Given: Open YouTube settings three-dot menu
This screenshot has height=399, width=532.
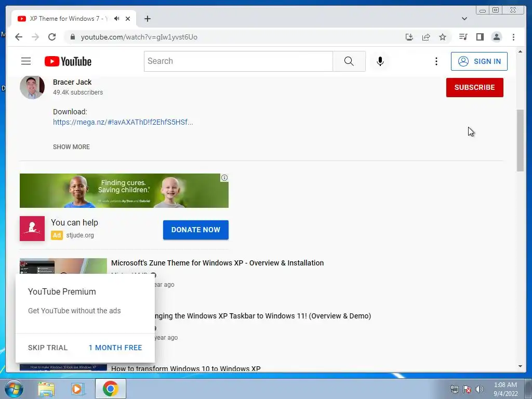Looking at the screenshot, I should pyautogui.click(x=436, y=61).
